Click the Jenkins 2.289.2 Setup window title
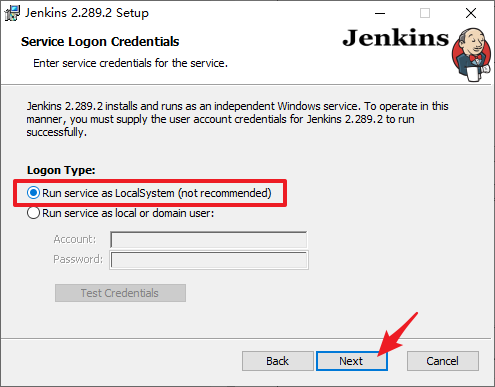495x387 pixels. pos(87,13)
